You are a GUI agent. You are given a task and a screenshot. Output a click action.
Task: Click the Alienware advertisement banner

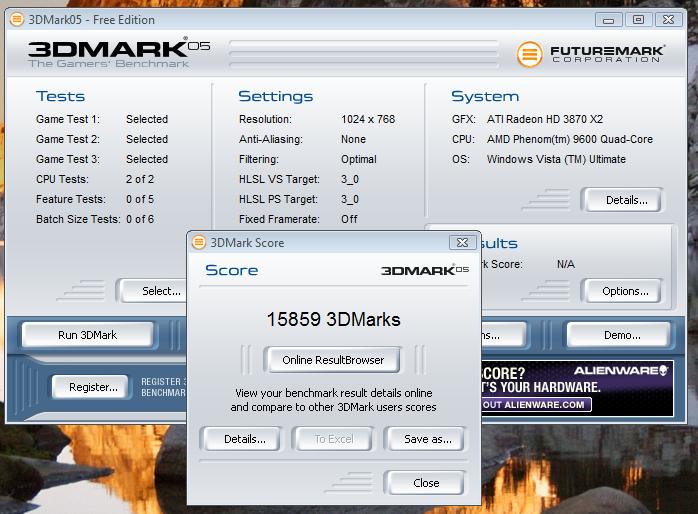[577, 388]
